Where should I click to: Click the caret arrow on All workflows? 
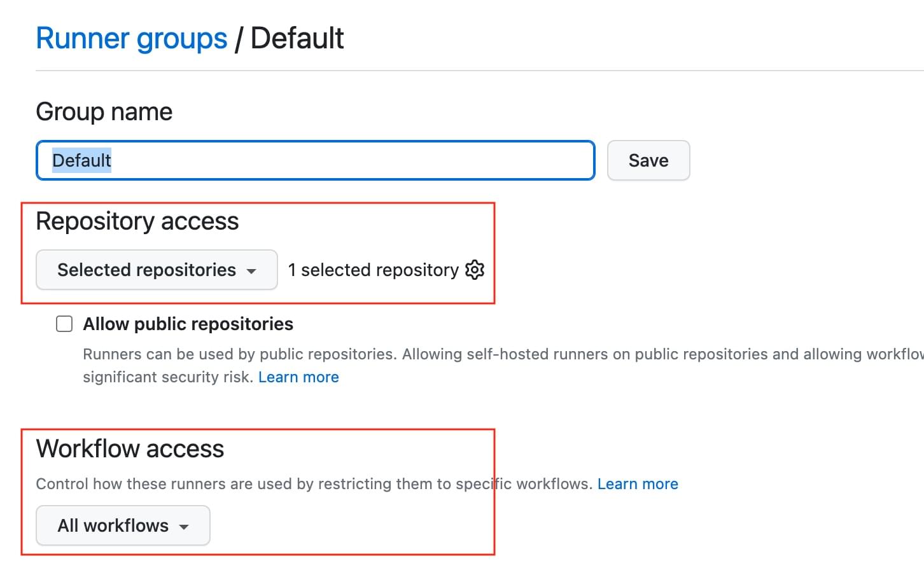point(184,527)
